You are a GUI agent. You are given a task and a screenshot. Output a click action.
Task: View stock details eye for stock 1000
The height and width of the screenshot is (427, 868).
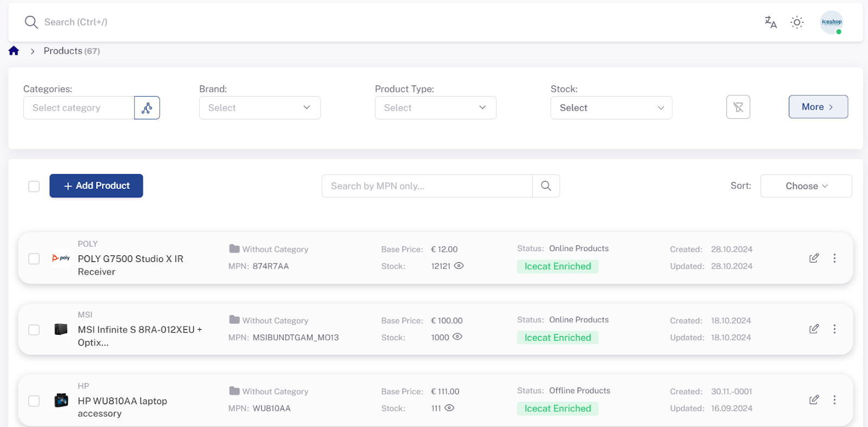coord(457,337)
